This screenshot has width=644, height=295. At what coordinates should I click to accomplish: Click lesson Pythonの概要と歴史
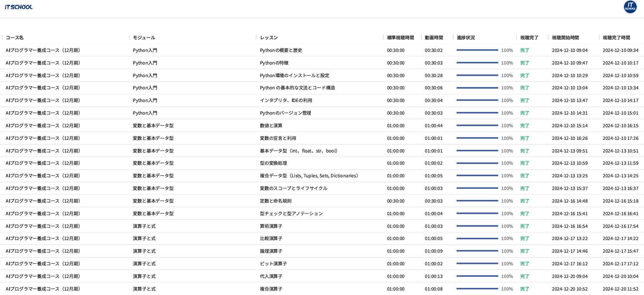[281, 50]
